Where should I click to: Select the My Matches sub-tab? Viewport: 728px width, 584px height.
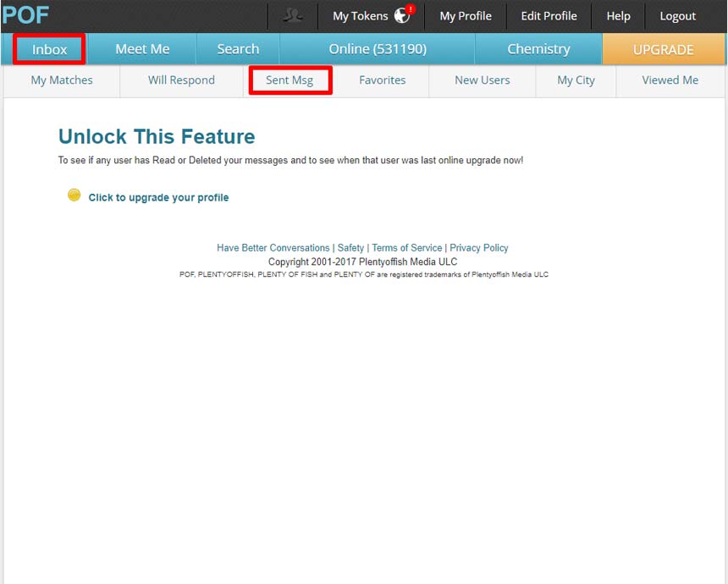coord(62,80)
